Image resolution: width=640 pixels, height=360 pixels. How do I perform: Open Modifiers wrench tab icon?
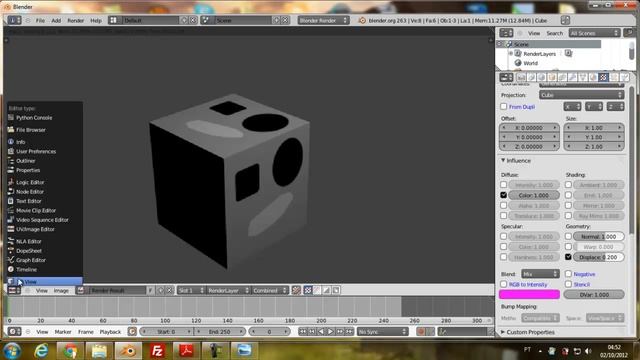coord(572,77)
